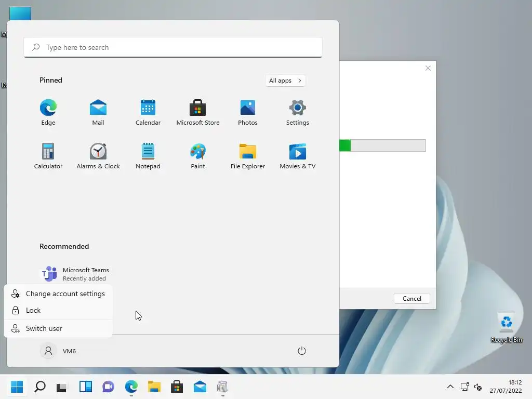
Task: Launch Notepad from pinned apps
Action: click(148, 156)
